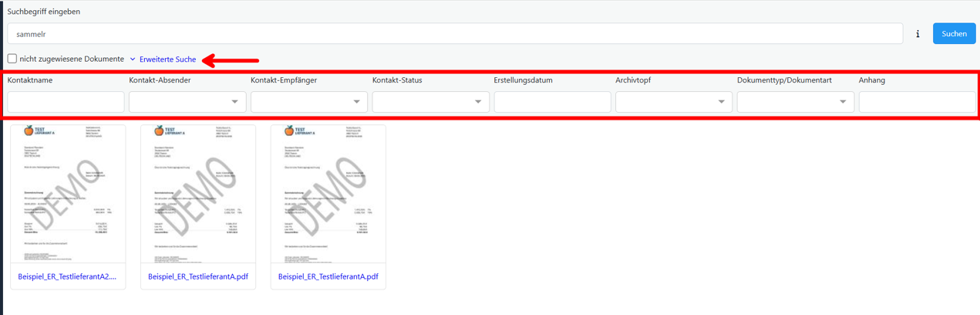Select the second document preview thumbnail
980x315 pixels.
pos(198,193)
